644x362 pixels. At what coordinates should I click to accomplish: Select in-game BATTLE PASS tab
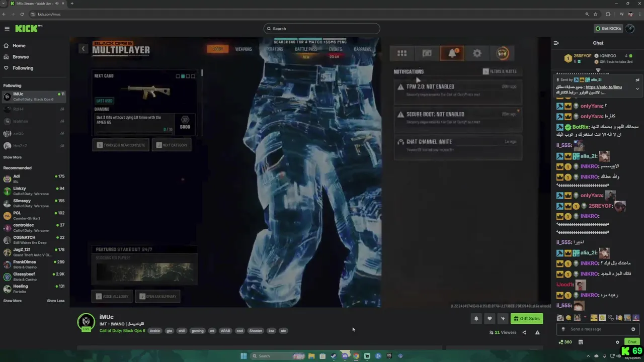pos(306,49)
